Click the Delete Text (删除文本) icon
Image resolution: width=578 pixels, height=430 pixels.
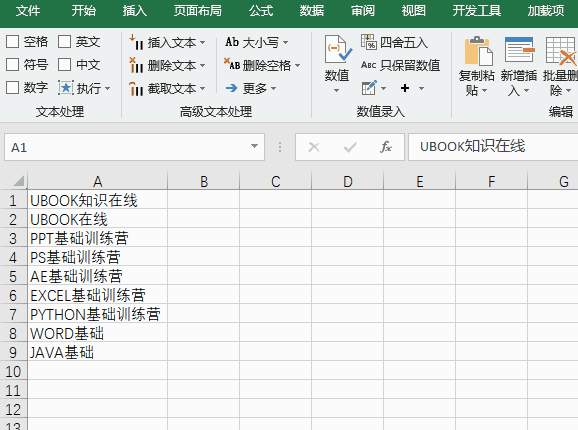point(136,65)
